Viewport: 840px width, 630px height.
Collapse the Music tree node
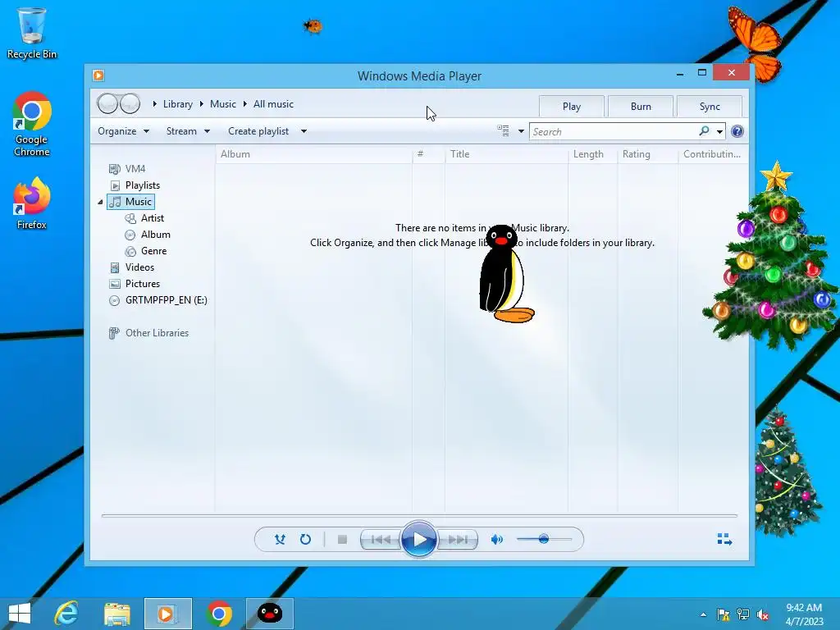tap(100, 202)
